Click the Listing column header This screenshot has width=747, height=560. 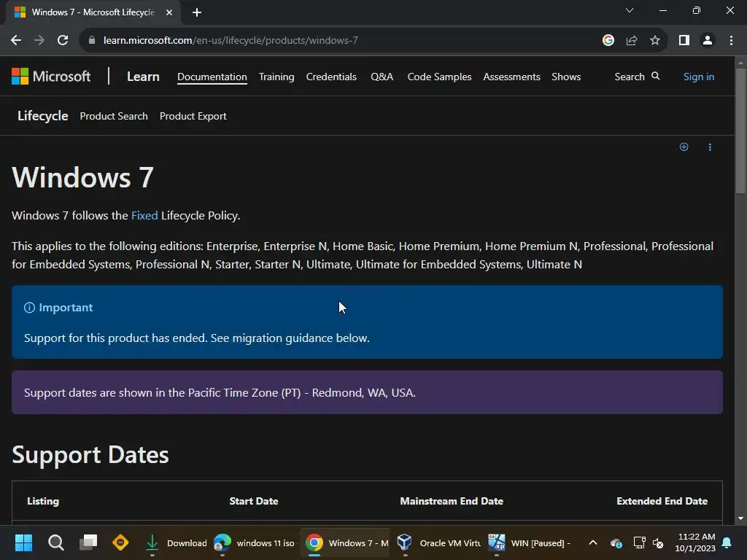(x=43, y=501)
